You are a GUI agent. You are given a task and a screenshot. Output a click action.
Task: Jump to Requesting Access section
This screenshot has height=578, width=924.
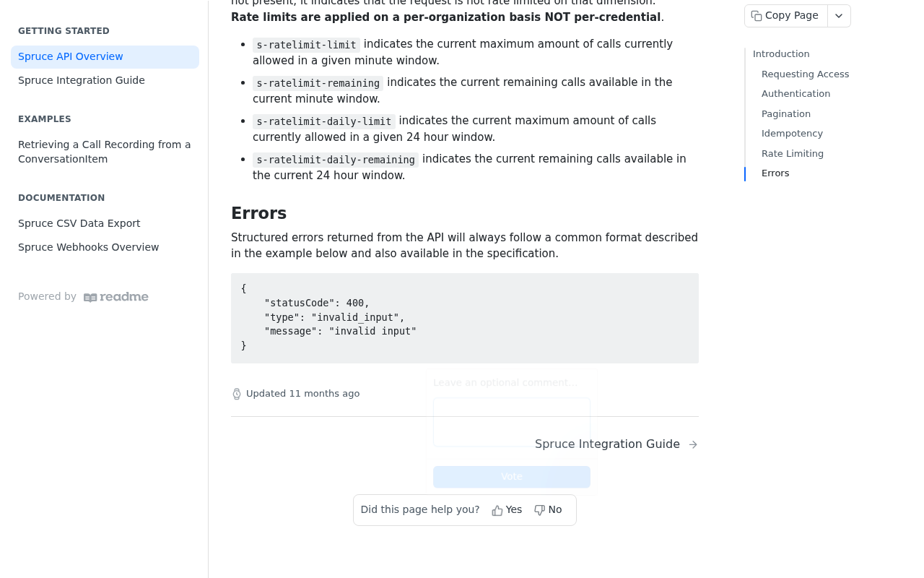point(805,74)
